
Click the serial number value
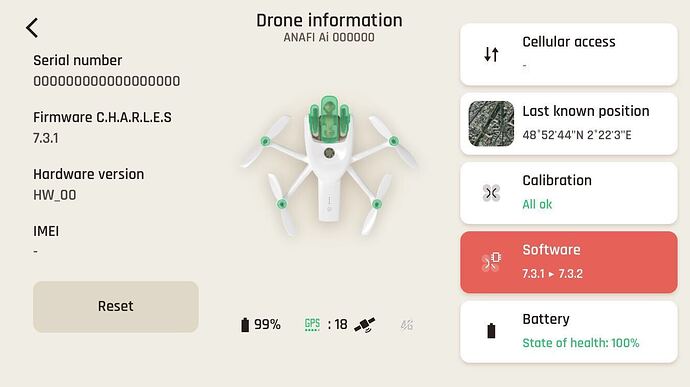pos(106,81)
